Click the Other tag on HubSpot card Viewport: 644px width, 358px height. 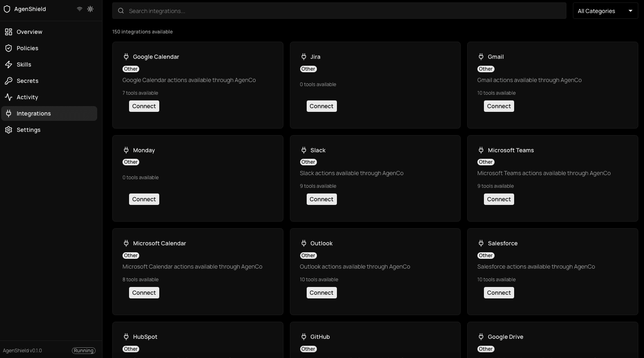coord(131,349)
